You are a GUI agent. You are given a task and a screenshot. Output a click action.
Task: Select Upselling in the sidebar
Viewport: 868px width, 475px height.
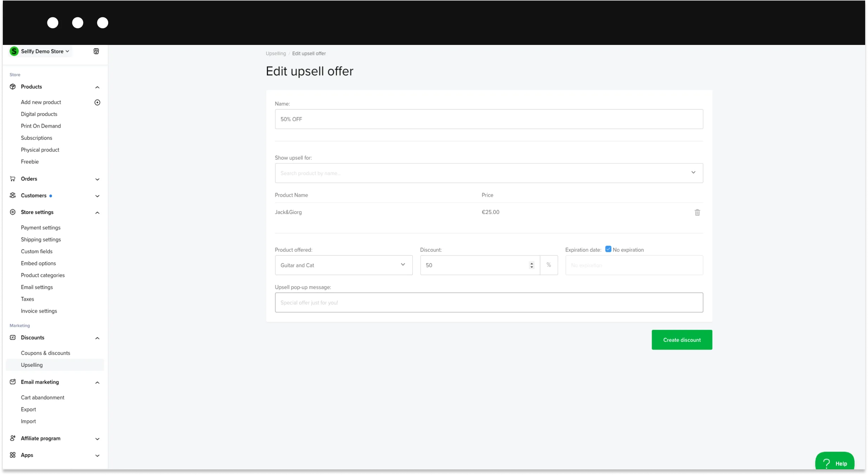(x=55, y=365)
